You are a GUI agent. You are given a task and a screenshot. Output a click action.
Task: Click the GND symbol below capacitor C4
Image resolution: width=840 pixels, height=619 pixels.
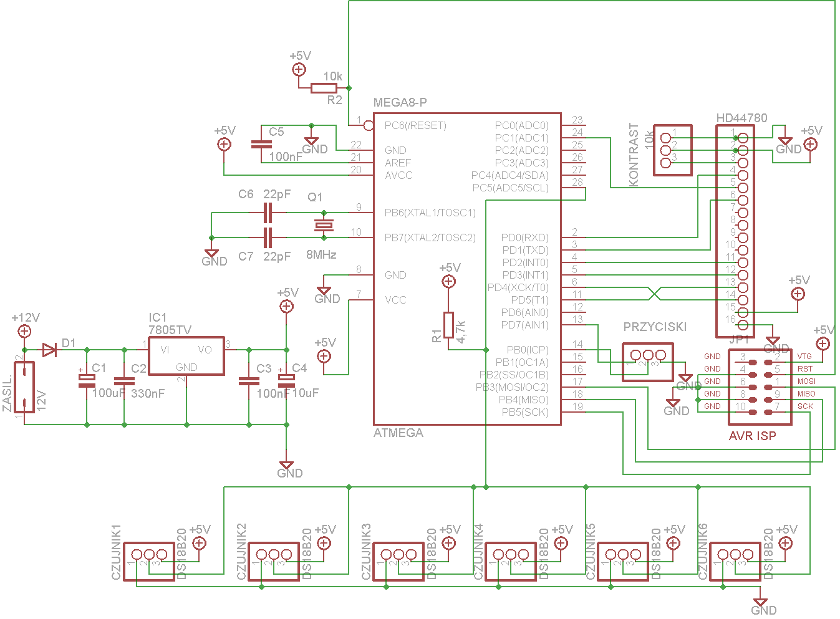286,466
